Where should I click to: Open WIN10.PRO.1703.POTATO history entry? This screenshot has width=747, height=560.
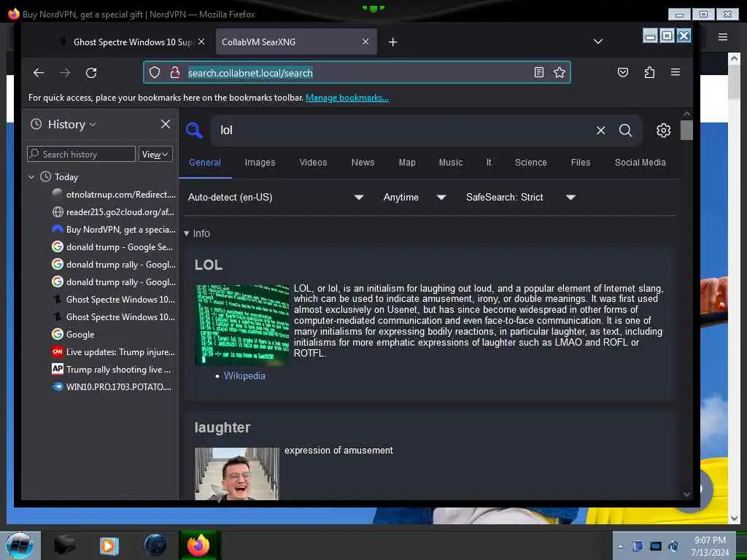(113, 386)
